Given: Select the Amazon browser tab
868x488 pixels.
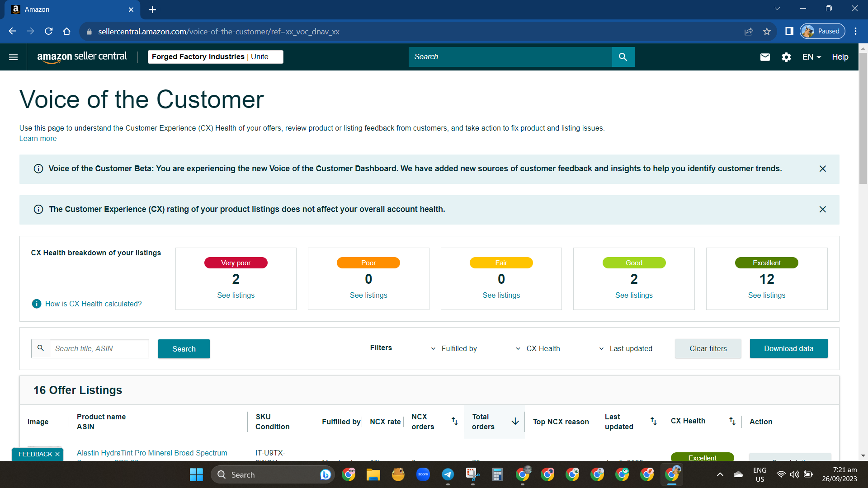Looking at the screenshot, I should click(72, 9).
